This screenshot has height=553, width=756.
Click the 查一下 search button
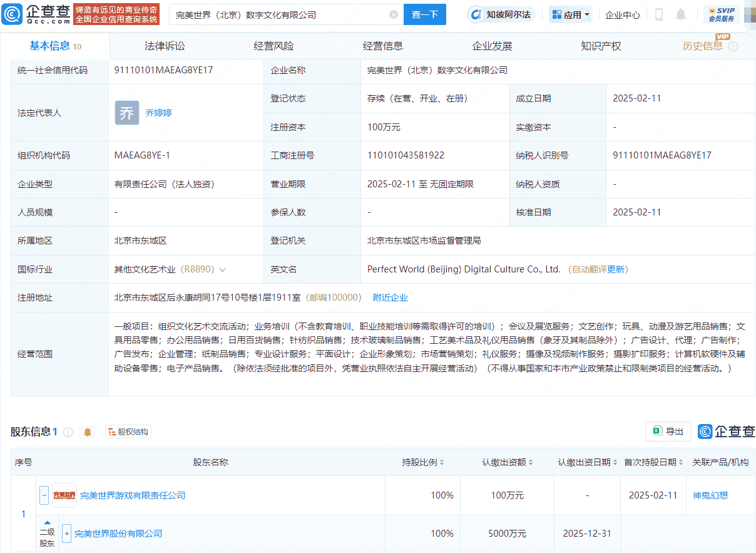(x=424, y=14)
